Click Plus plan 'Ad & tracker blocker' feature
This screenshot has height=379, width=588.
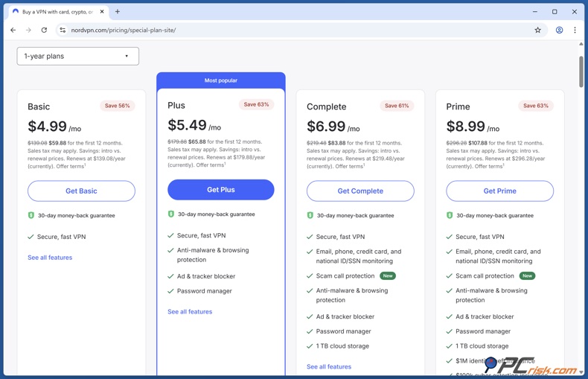pos(206,276)
